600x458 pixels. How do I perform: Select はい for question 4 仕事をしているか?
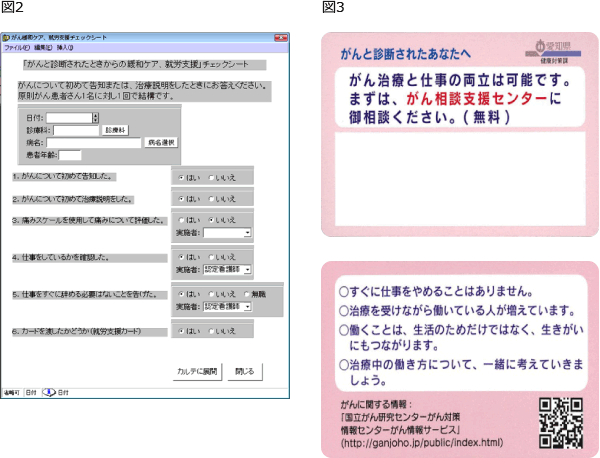(181, 257)
